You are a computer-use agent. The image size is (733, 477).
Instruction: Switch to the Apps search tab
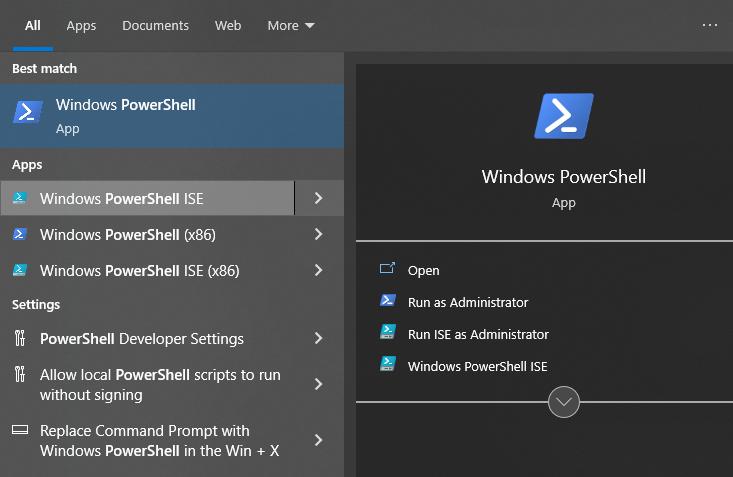81,25
